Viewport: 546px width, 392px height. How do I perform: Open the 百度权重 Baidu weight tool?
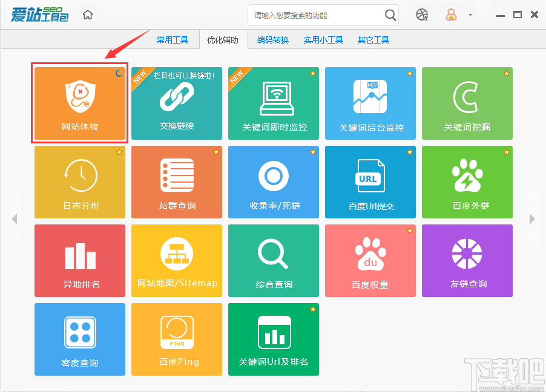point(370,260)
